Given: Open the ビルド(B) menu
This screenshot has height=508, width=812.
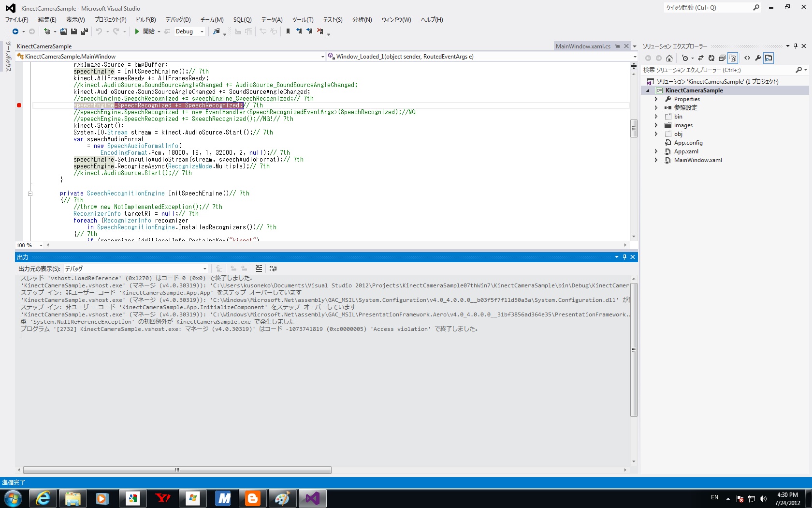Looking at the screenshot, I should 146,20.
